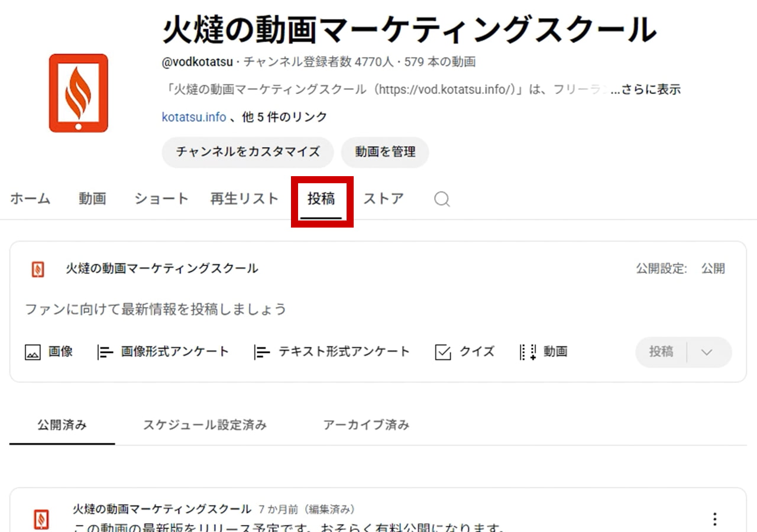Switch to the ショート tab
This screenshot has height=532, width=757.
tap(161, 199)
